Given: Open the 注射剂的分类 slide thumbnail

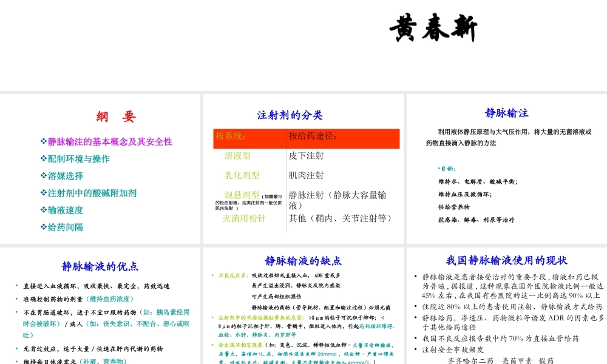Looking at the screenshot, I should [303, 169].
